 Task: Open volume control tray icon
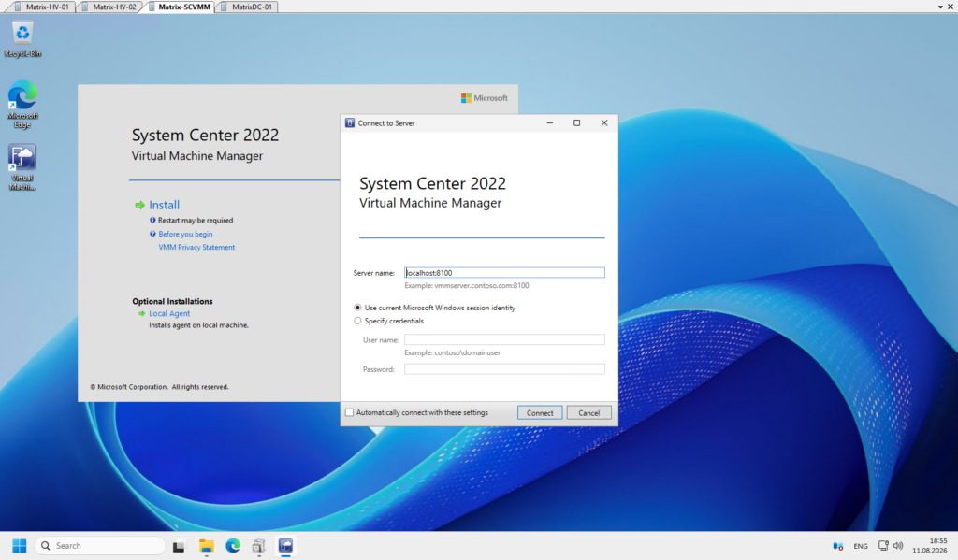pos(897,545)
